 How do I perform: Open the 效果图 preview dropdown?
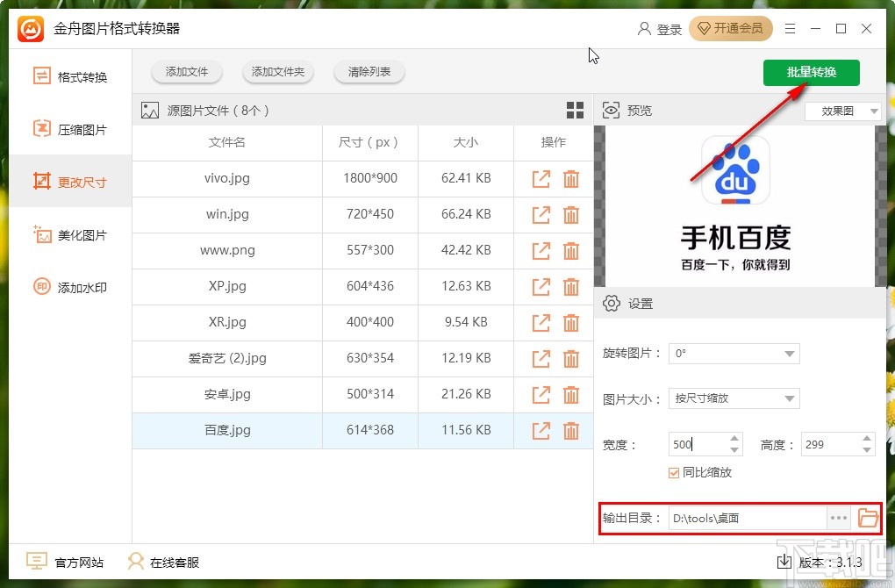(841, 111)
